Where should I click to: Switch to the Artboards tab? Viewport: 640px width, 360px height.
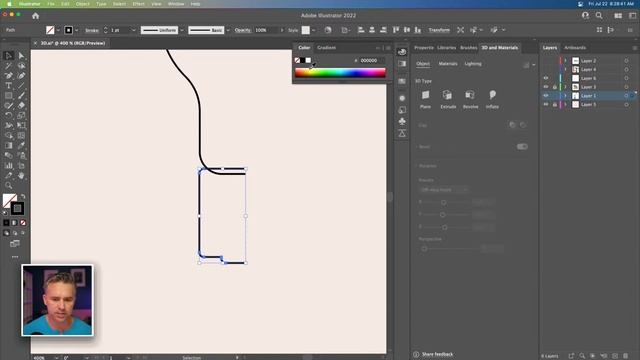click(575, 48)
